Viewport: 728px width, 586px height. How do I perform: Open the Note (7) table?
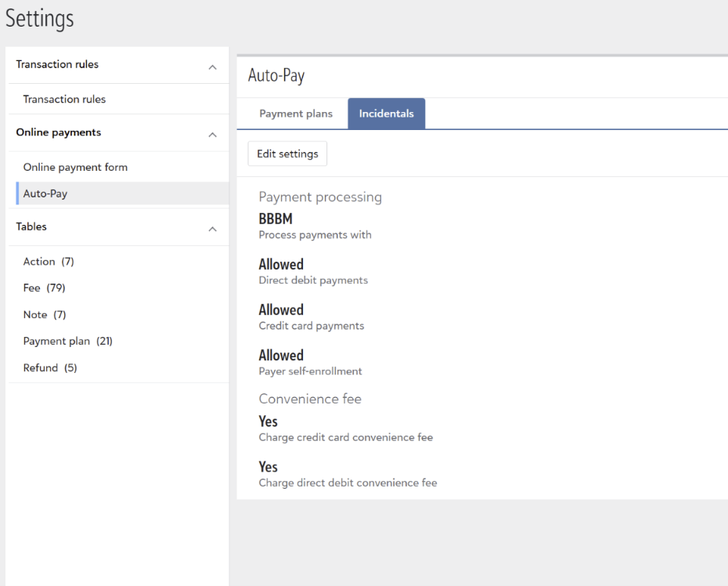pos(45,315)
